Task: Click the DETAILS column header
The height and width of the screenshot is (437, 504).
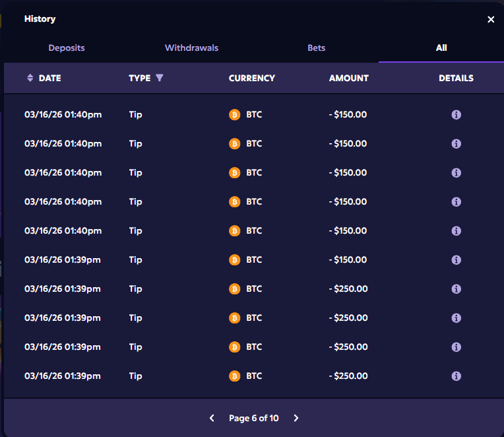Action: click(456, 78)
